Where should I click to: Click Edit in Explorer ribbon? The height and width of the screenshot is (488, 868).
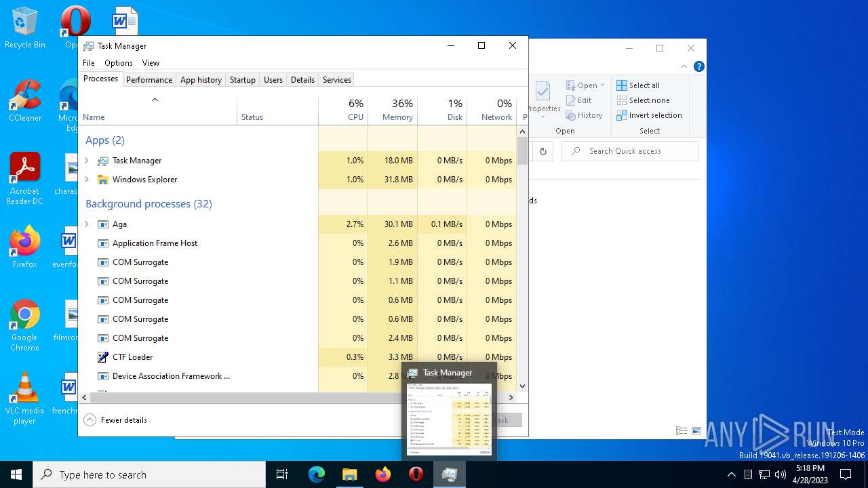coord(578,100)
